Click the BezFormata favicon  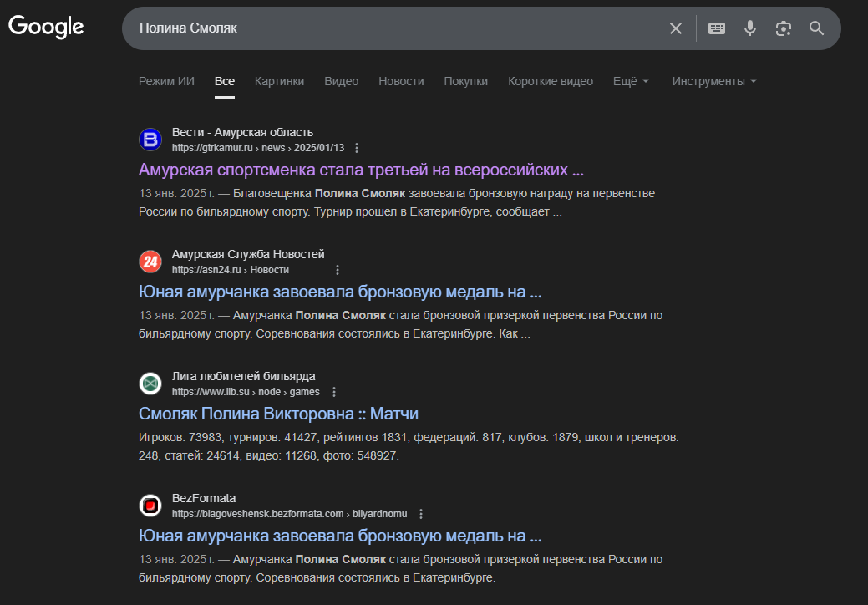[x=150, y=506]
